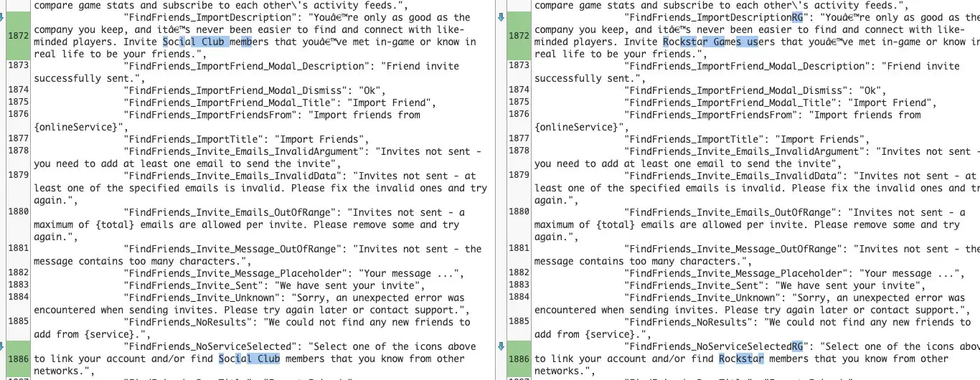Screen dimensions: 980x380
Task: Click line number 1883 in left gutter
Action: pyautogui.click(x=17, y=285)
